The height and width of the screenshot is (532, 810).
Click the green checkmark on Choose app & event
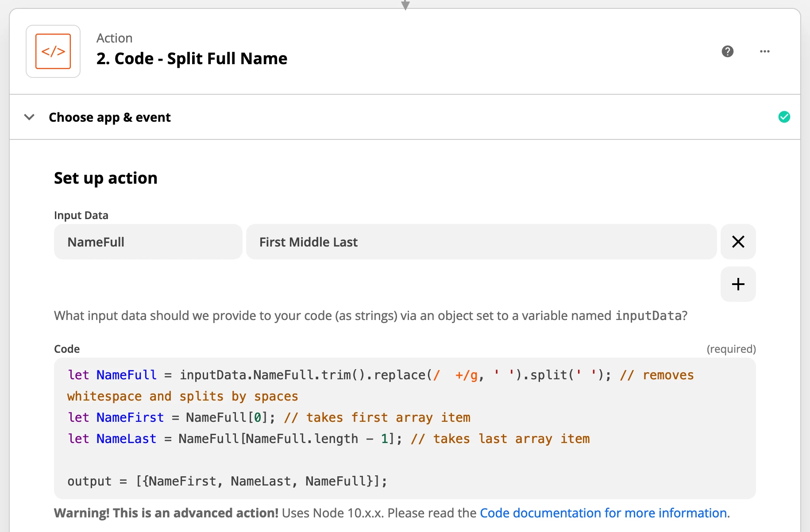point(784,117)
